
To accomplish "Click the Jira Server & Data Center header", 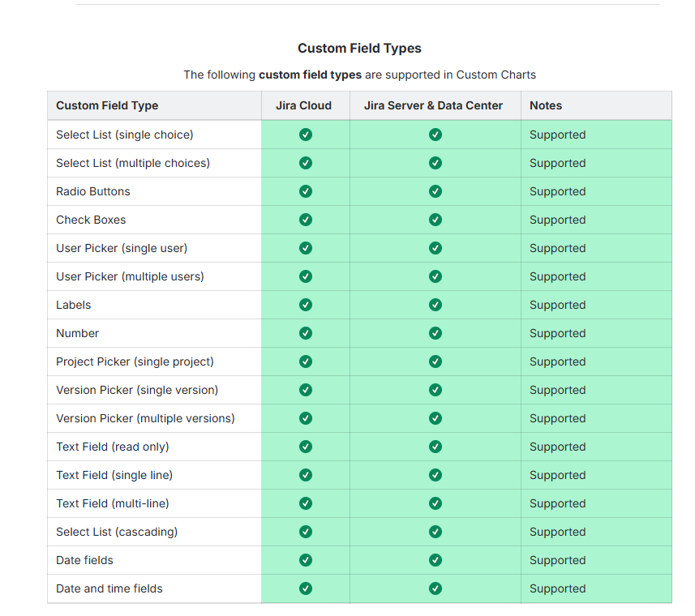I will pyautogui.click(x=433, y=105).
